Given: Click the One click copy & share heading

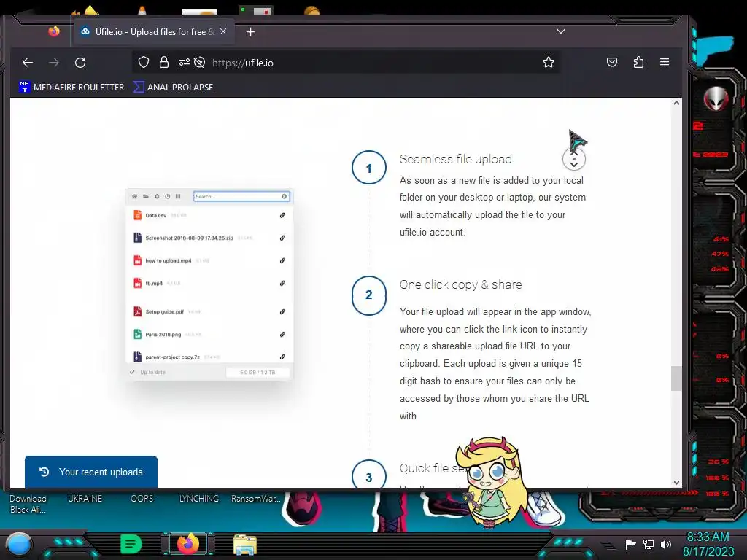Looking at the screenshot, I should [x=461, y=285].
